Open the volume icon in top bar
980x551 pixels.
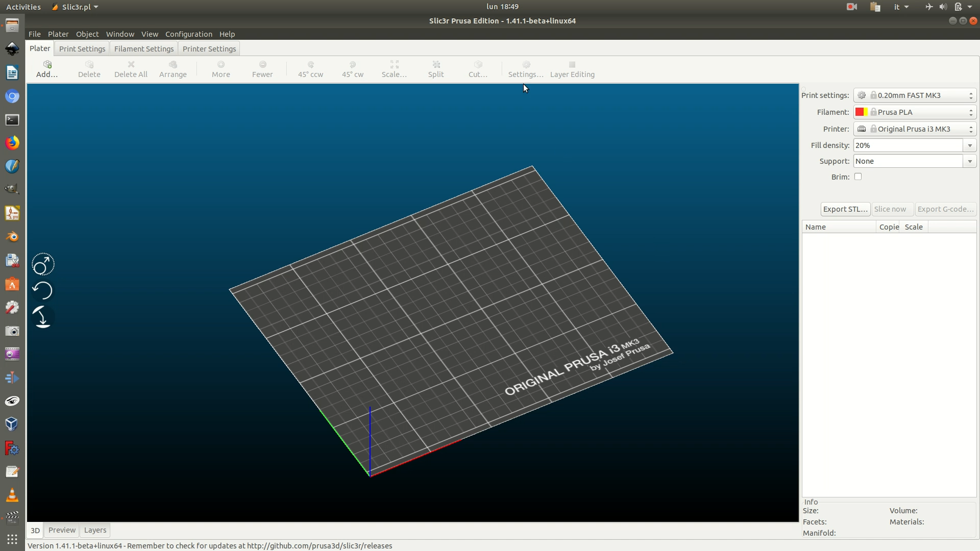(943, 7)
